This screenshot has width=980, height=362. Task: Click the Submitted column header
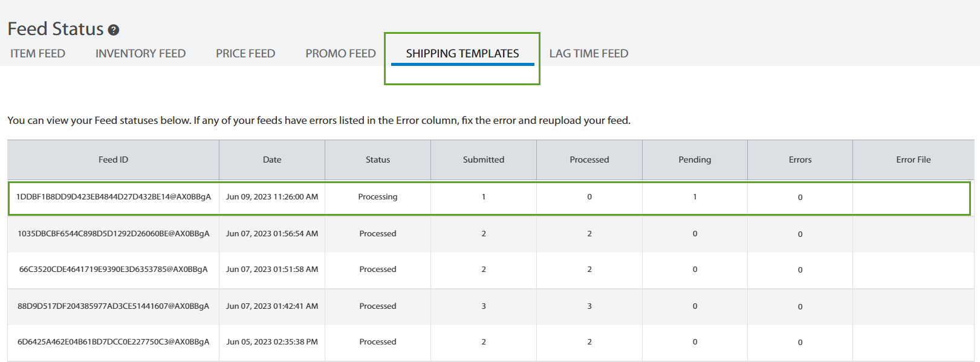484,160
